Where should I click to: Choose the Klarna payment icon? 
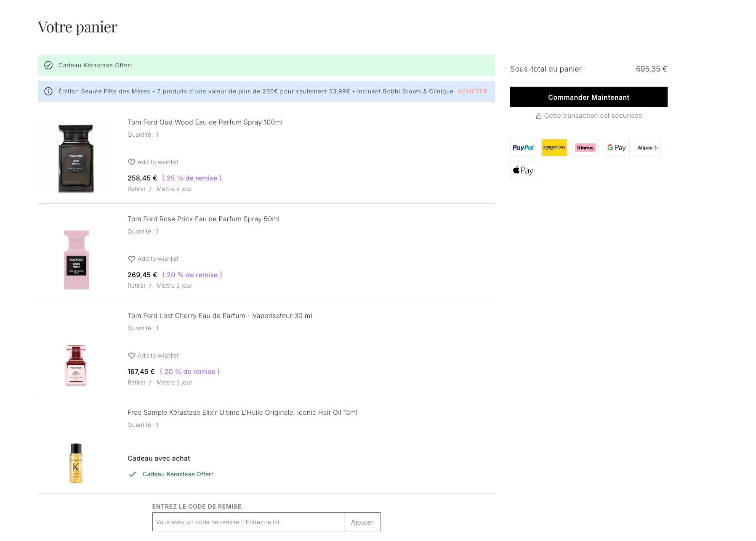(x=586, y=148)
